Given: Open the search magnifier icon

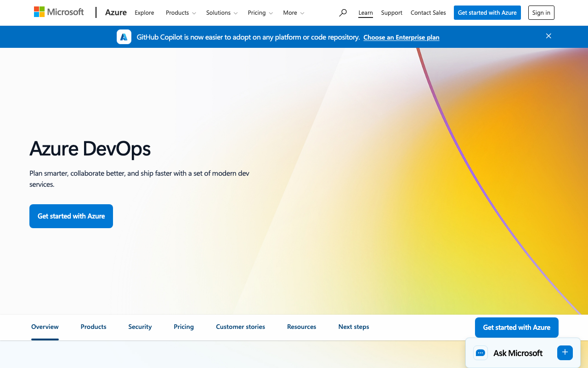Looking at the screenshot, I should coord(343,13).
